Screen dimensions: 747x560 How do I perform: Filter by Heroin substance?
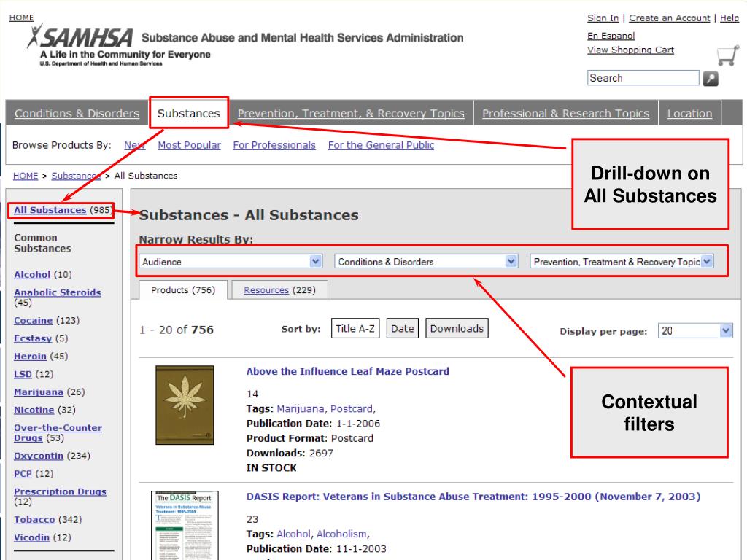[30, 356]
